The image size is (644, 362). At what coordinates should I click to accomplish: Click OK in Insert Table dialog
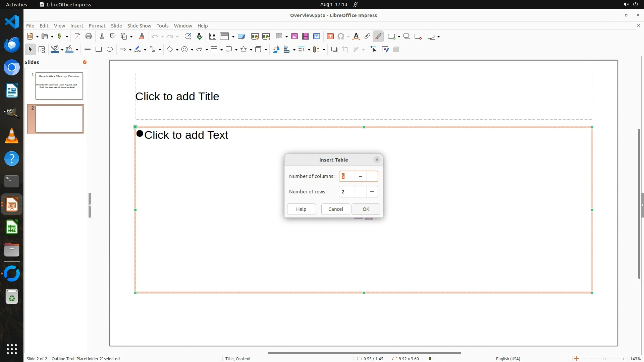pyautogui.click(x=366, y=209)
